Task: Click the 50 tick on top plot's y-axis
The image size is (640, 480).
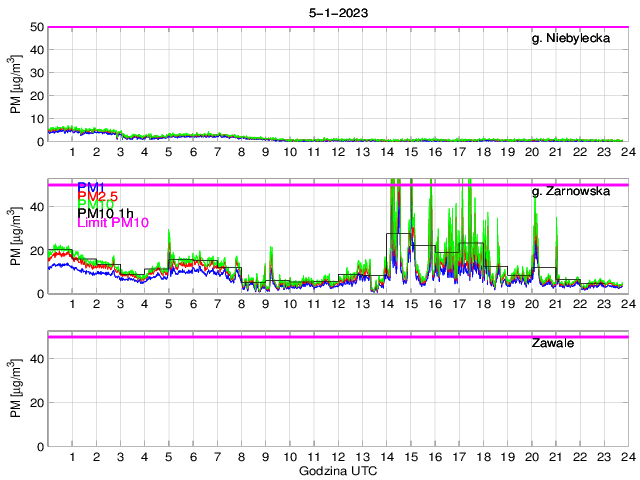Action: coord(35,27)
